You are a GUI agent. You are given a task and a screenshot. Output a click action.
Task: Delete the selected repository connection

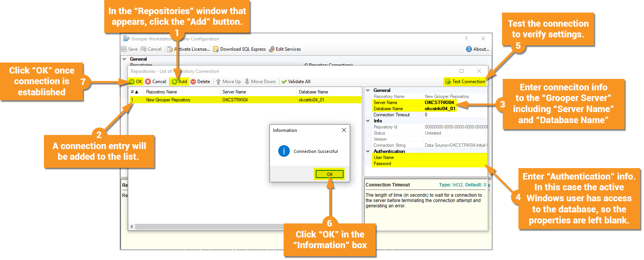click(200, 82)
